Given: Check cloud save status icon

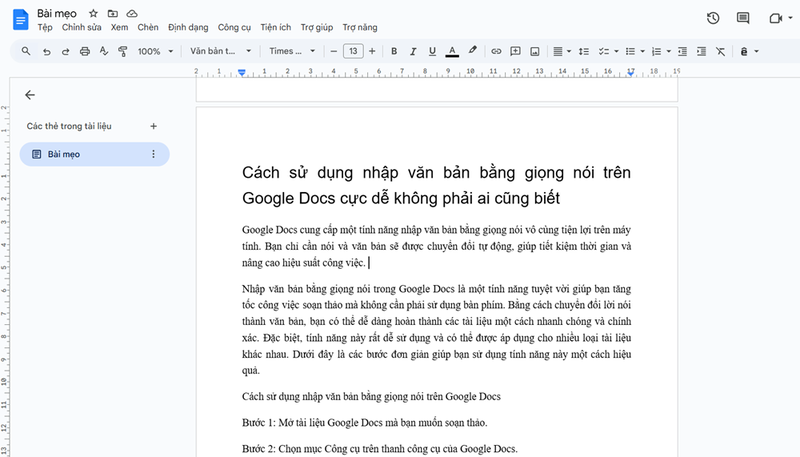Looking at the screenshot, I should pyautogui.click(x=132, y=13).
